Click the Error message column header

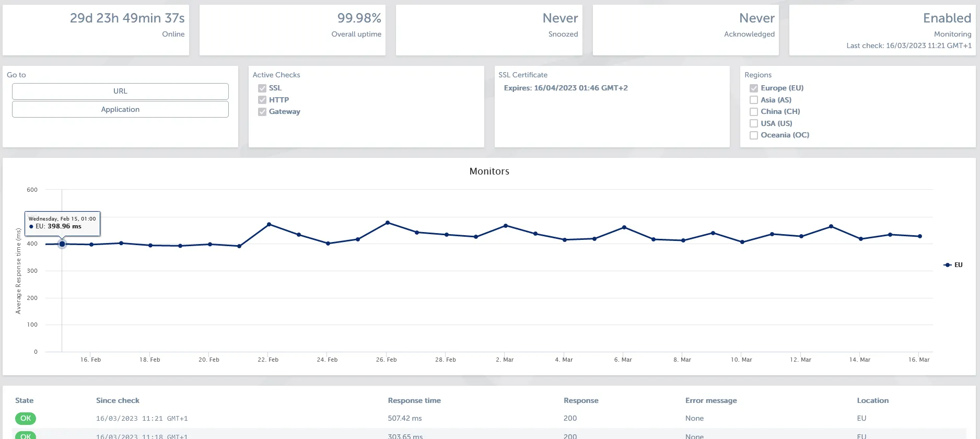(711, 401)
